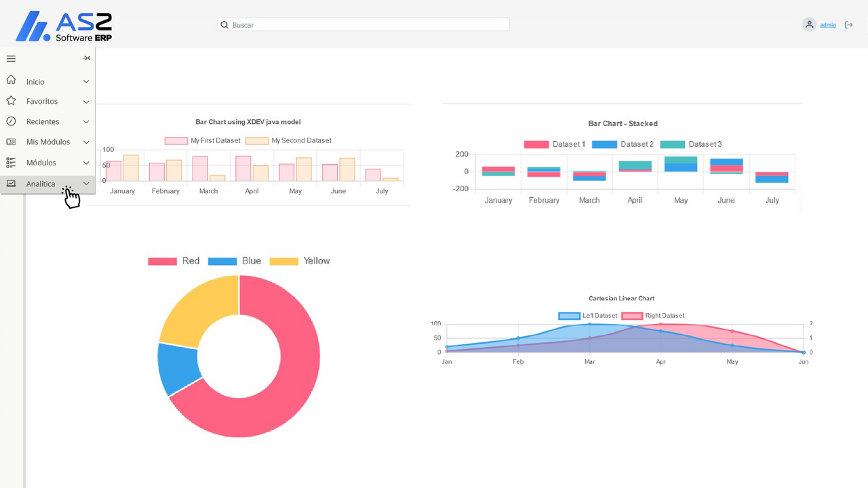Click the Recientes clock icon
Viewport: 868px width, 488px height.
pyautogui.click(x=11, y=121)
